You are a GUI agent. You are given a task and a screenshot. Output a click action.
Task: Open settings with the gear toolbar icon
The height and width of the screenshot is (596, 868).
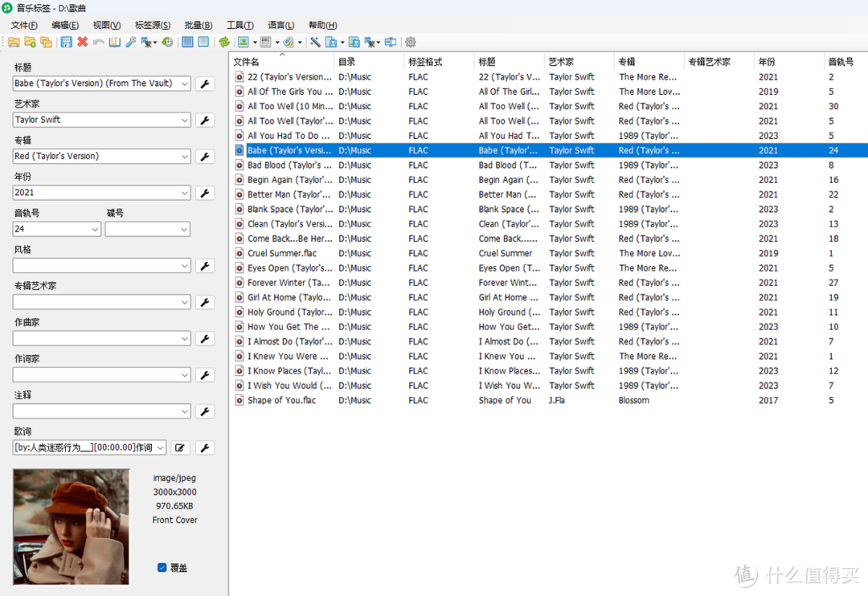coord(411,42)
